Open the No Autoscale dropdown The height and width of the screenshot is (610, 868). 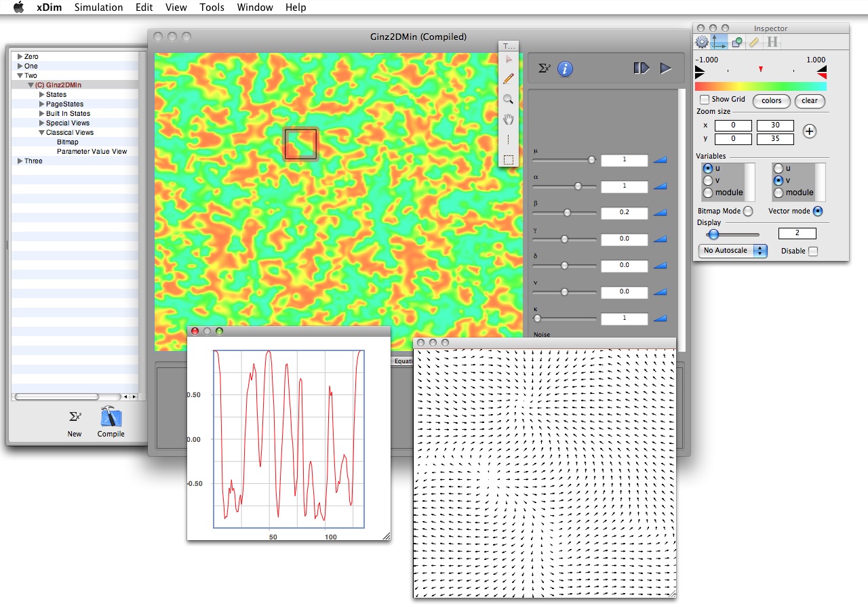[732, 251]
